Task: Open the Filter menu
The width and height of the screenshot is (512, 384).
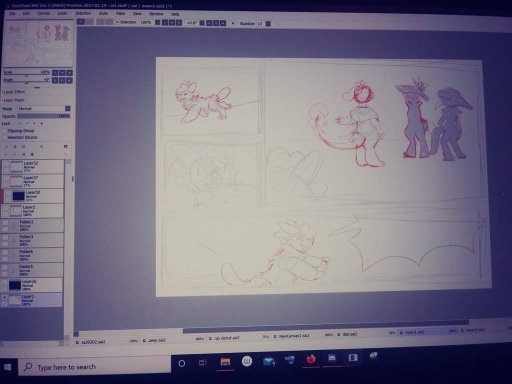Action: pos(120,14)
